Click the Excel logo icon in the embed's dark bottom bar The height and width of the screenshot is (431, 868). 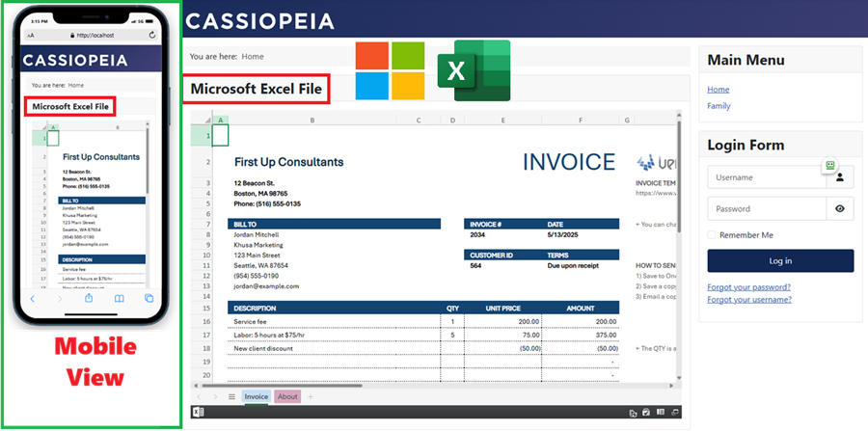(198, 412)
